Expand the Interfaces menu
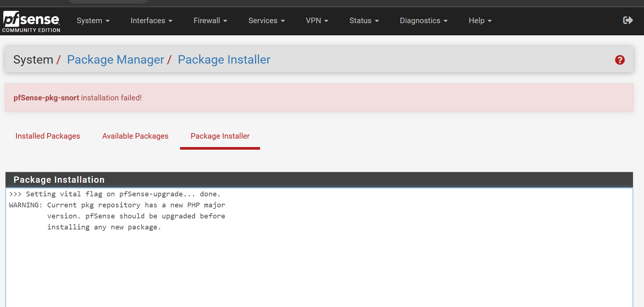Viewport: 644px width, 307px height. pyautogui.click(x=151, y=21)
